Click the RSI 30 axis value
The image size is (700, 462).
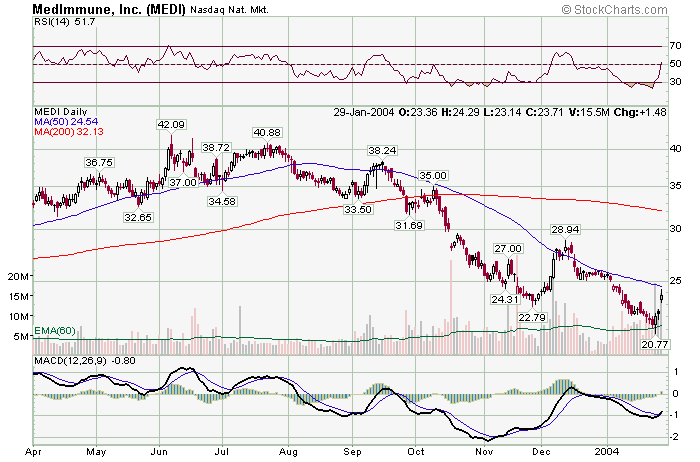675,82
